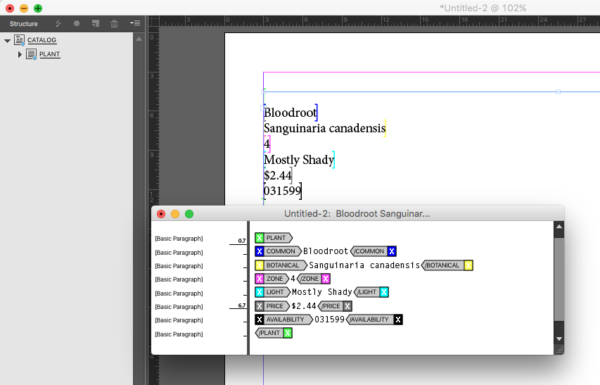Click the ruler origin box at the rulers' corner
The height and width of the screenshot is (385, 600).
click(x=153, y=21)
